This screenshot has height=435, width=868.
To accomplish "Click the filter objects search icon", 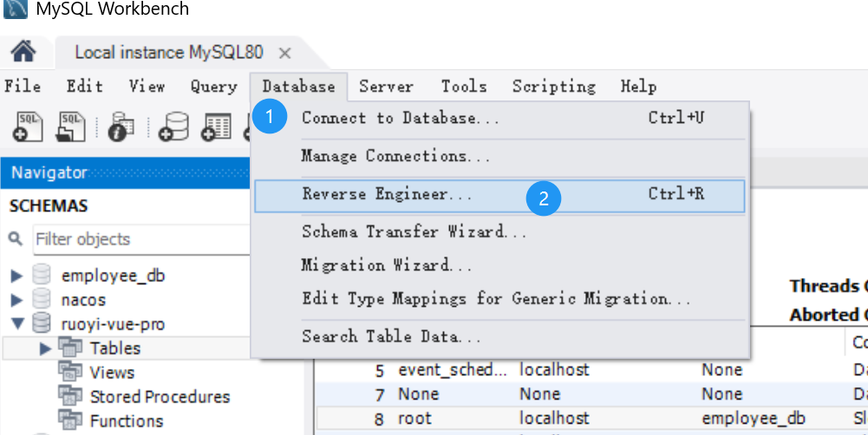I will point(16,239).
